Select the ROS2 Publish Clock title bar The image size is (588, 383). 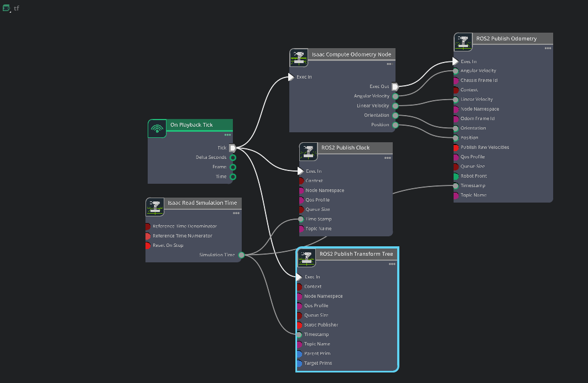355,148
